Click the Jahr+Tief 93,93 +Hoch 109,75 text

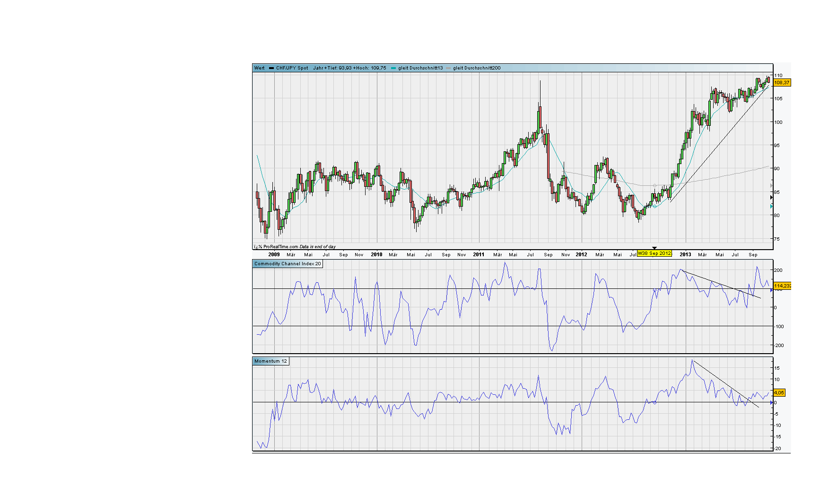[349, 68]
